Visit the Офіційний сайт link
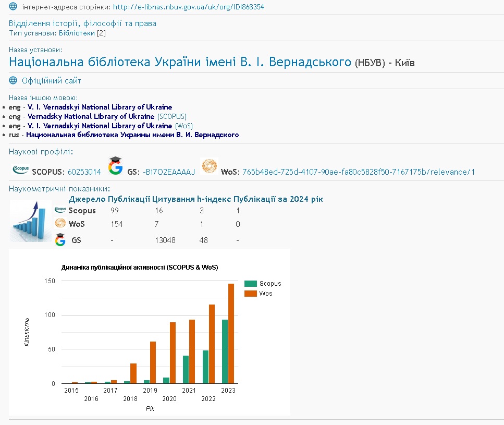Screen dimensions: 504x425 pyautogui.click(x=51, y=81)
